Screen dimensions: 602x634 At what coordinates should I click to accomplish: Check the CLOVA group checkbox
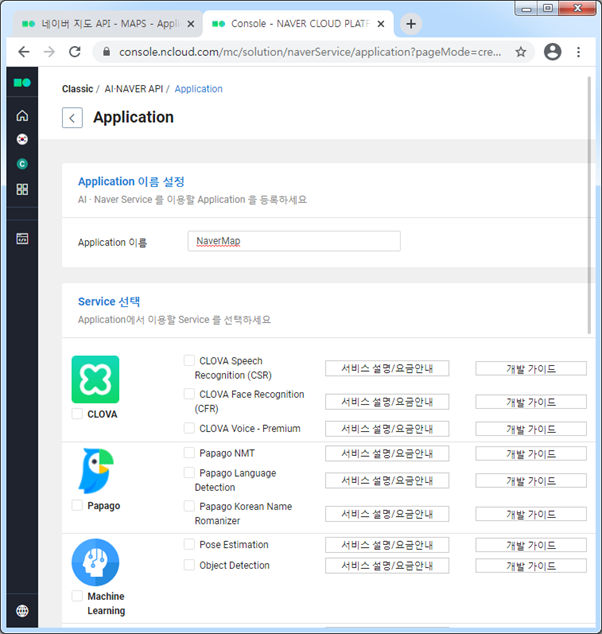coord(77,414)
